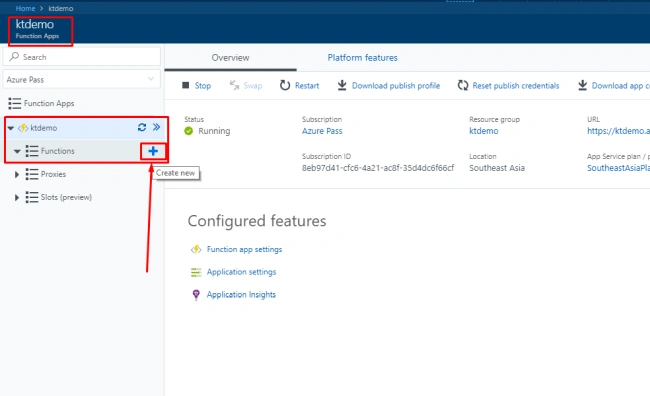Expand the Proxies node
Image resolution: width=650 pixels, height=396 pixels.
coord(17,175)
